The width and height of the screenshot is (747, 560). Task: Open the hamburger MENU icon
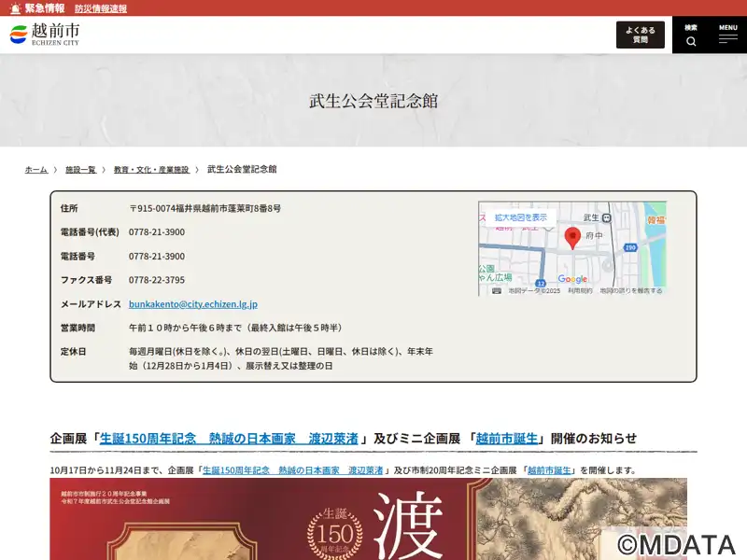point(728,40)
